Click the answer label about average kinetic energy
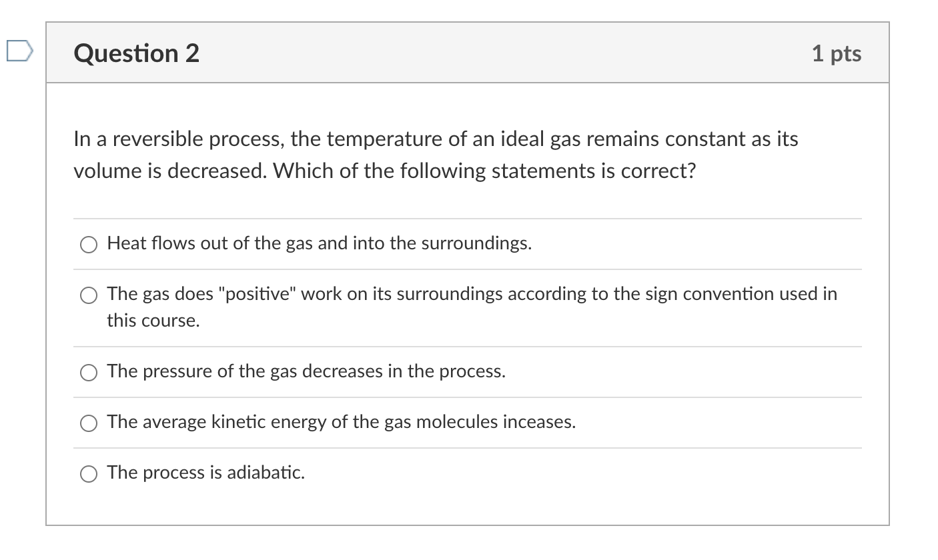This screenshot has height=560, width=938. pyautogui.click(x=341, y=423)
